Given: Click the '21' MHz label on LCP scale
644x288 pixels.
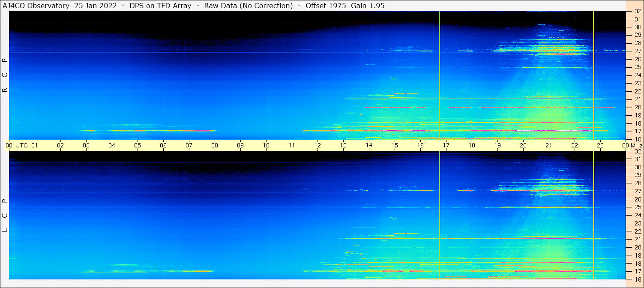Looking at the screenshot, I should click(x=638, y=239).
